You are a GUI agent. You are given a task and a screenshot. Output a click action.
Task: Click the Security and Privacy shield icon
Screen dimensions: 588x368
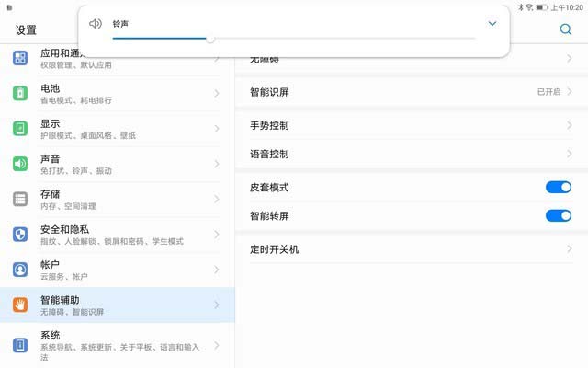[x=20, y=235]
